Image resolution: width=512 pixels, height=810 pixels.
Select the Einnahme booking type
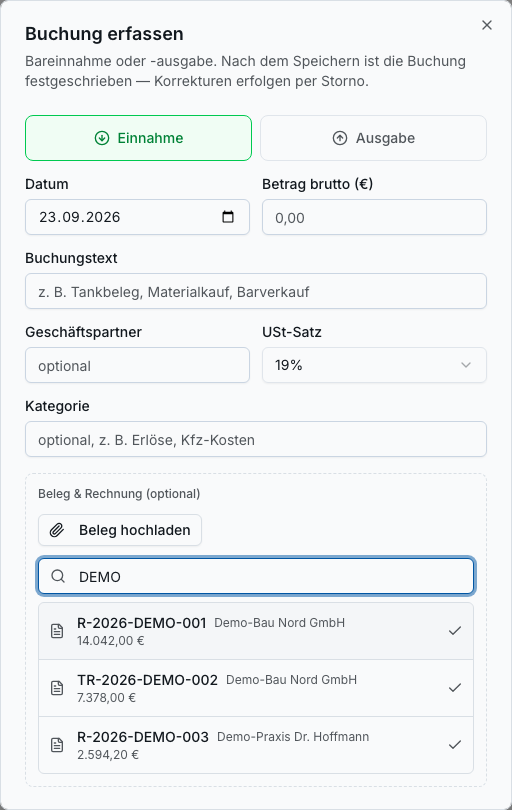(138, 138)
